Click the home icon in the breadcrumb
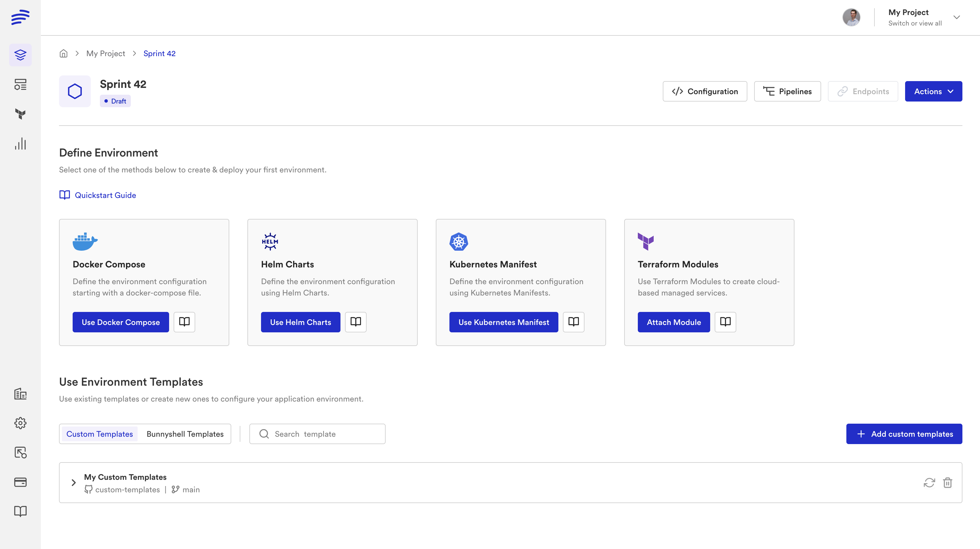This screenshot has width=980, height=549. click(64, 54)
